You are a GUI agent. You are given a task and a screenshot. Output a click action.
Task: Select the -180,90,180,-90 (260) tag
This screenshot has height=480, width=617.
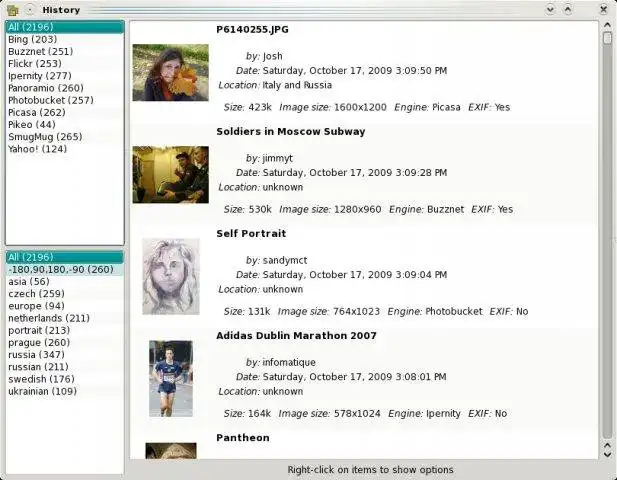[65, 270]
